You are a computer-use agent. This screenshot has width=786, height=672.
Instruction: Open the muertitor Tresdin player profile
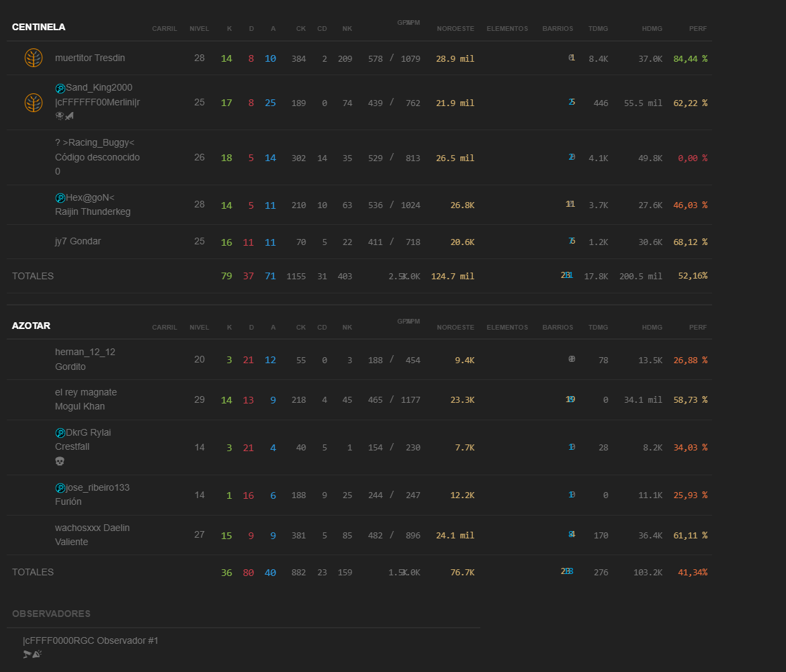[x=90, y=58]
